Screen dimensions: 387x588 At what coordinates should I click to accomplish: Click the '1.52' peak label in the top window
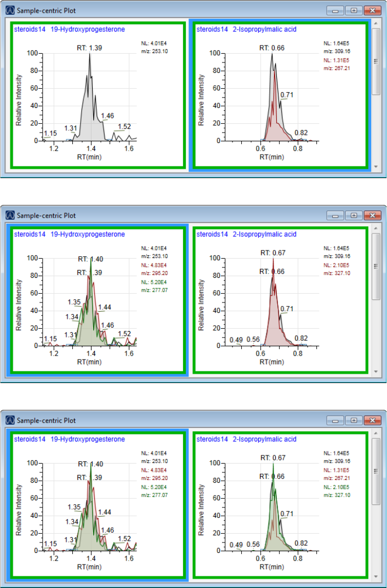pos(124,127)
